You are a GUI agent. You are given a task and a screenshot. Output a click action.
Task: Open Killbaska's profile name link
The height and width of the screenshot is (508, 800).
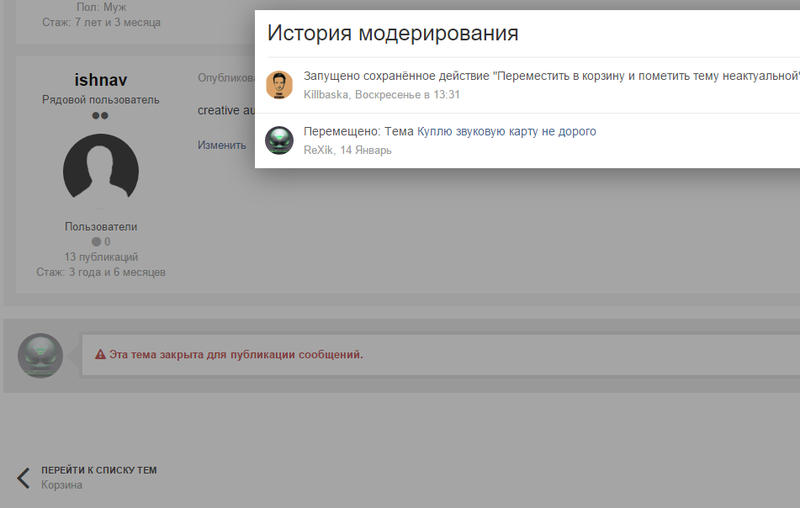click(326, 94)
